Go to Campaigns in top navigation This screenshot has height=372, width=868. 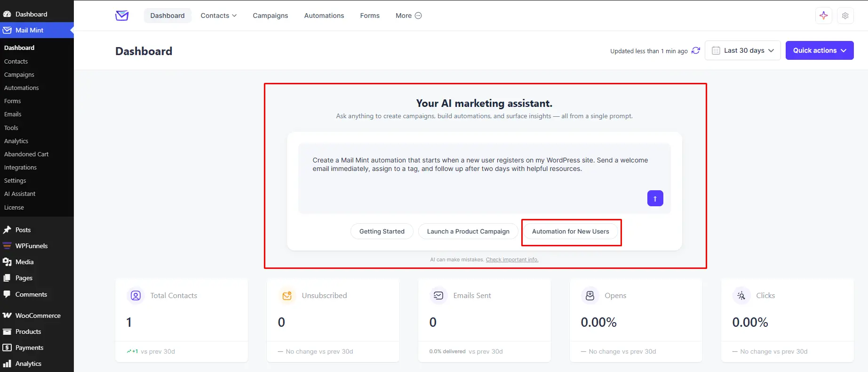pyautogui.click(x=271, y=16)
